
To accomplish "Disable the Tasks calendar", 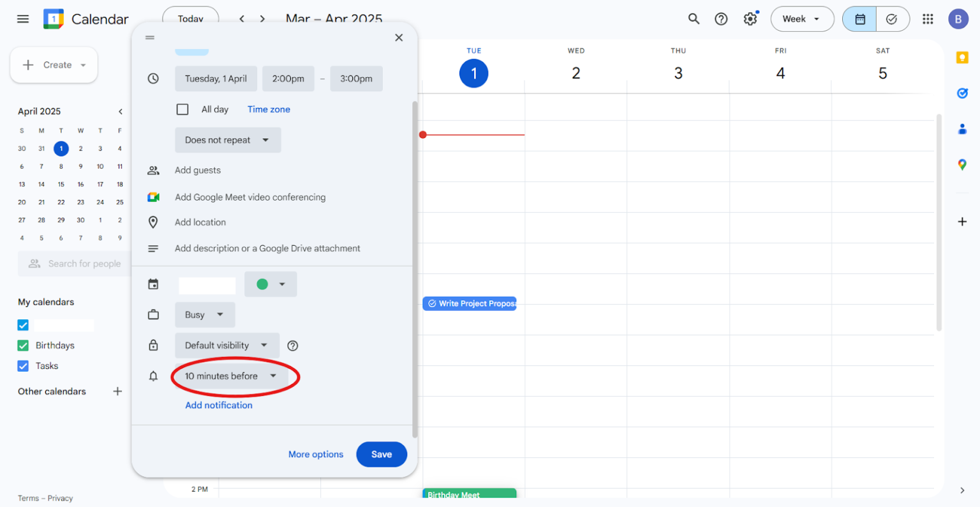I will coord(23,365).
